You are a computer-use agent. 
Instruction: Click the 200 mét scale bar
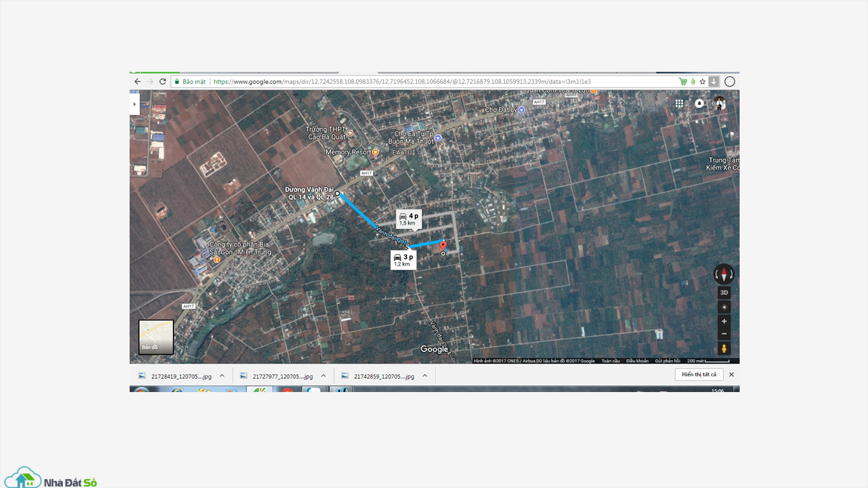point(709,361)
